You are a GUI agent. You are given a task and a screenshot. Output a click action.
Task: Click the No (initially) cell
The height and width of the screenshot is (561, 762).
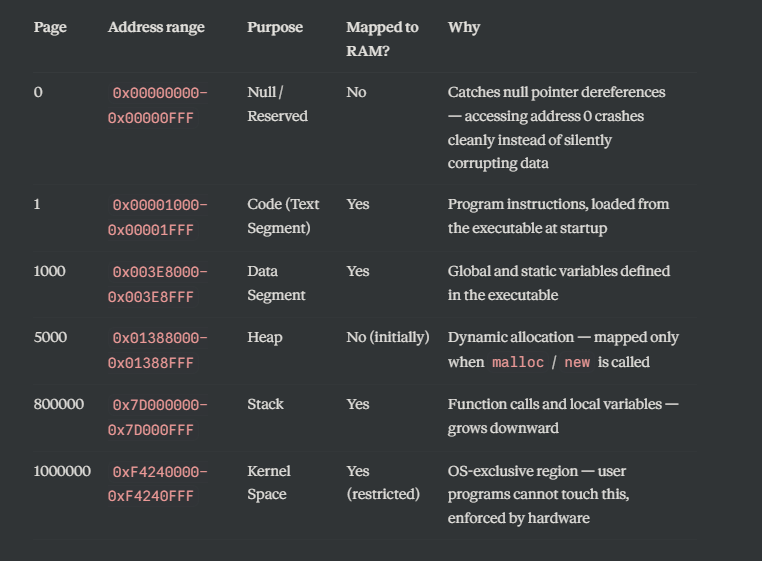pyautogui.click(x=388, y=337)
